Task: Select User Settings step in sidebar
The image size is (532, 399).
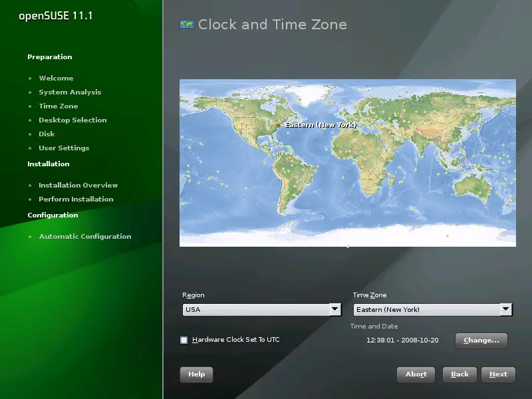Action: 64,148
